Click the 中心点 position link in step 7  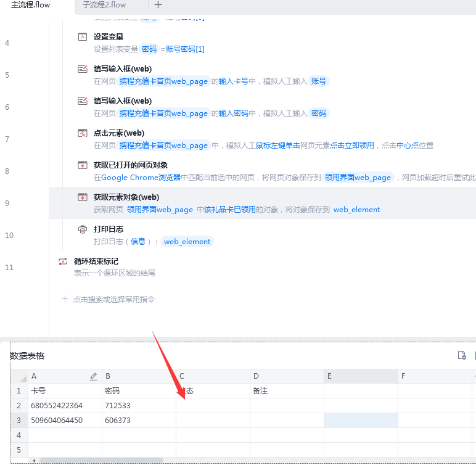pos(408,146)
